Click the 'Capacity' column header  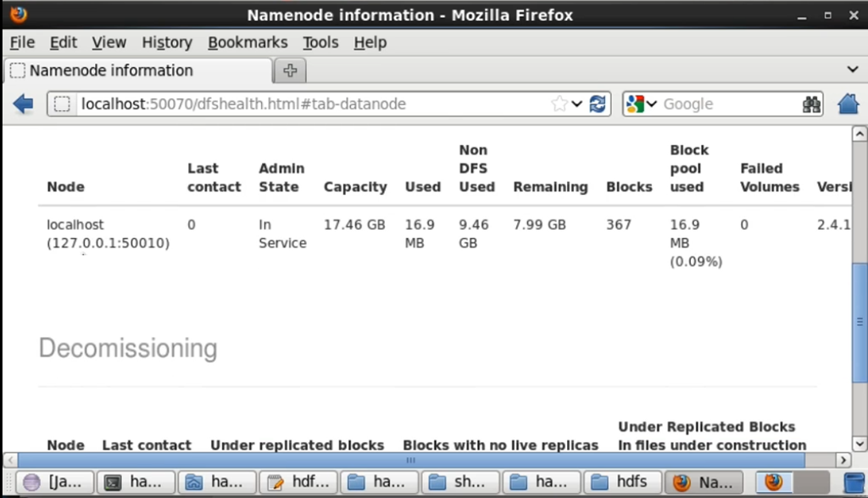[x=355, y=187]
